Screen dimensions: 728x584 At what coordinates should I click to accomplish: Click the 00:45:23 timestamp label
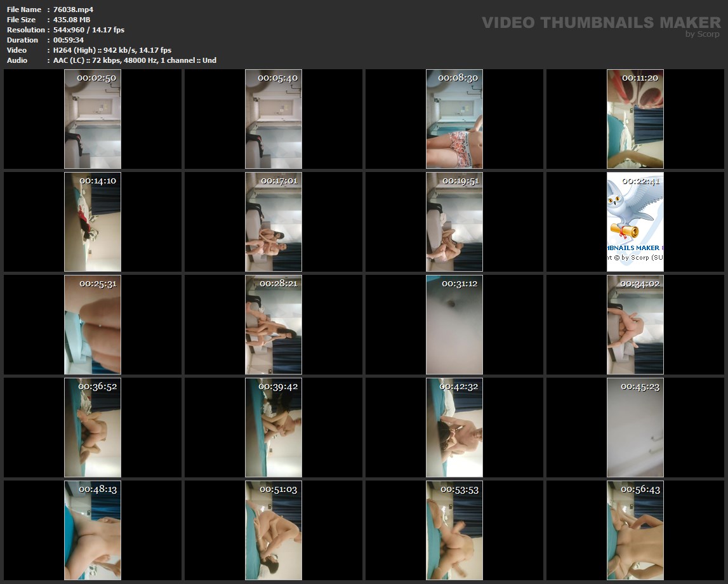(x=640, y=387)
